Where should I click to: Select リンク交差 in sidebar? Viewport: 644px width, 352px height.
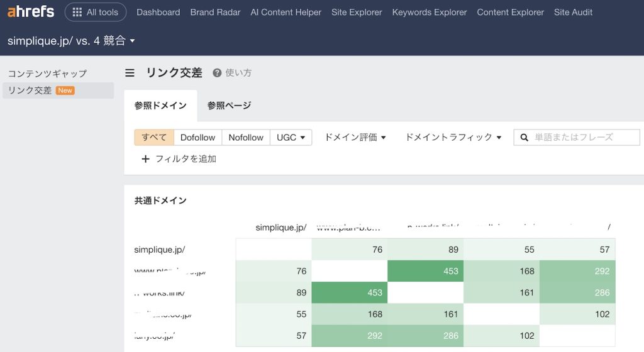click(58, 91)
